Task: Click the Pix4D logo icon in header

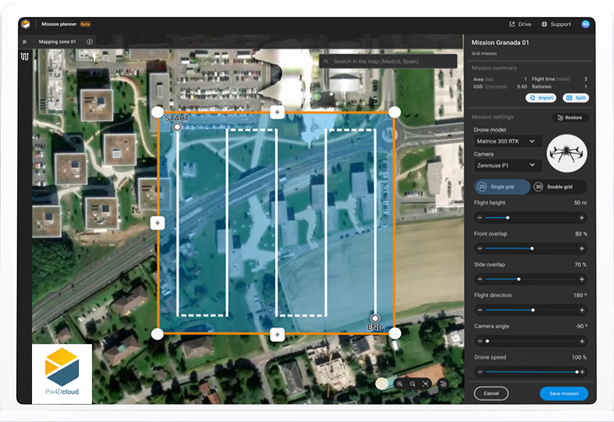Action: [26, 24]
